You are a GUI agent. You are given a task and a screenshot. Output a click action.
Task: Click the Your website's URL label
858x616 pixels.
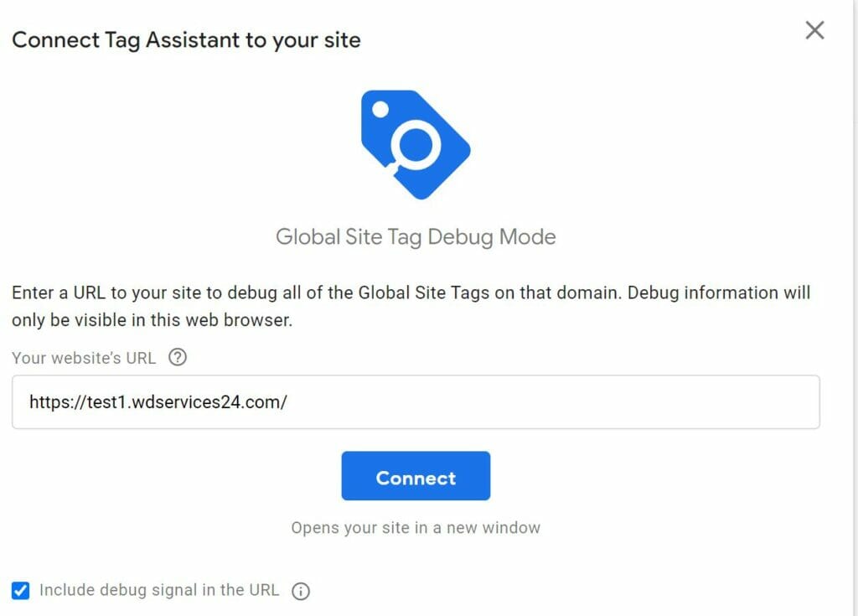[x=84, y=358]
